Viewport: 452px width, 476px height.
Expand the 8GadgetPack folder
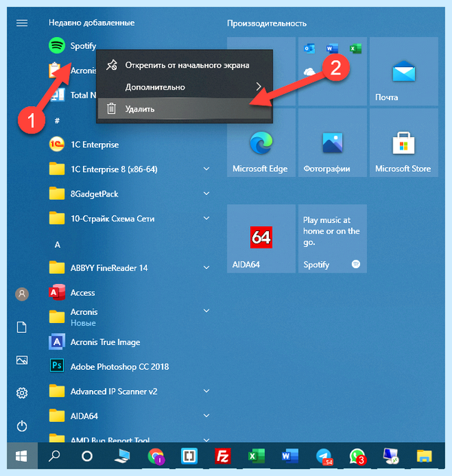[206, 194]
